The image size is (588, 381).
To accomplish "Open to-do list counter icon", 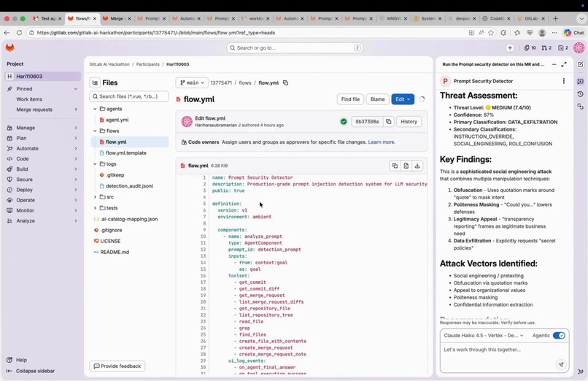I will [x=563, y=47].
